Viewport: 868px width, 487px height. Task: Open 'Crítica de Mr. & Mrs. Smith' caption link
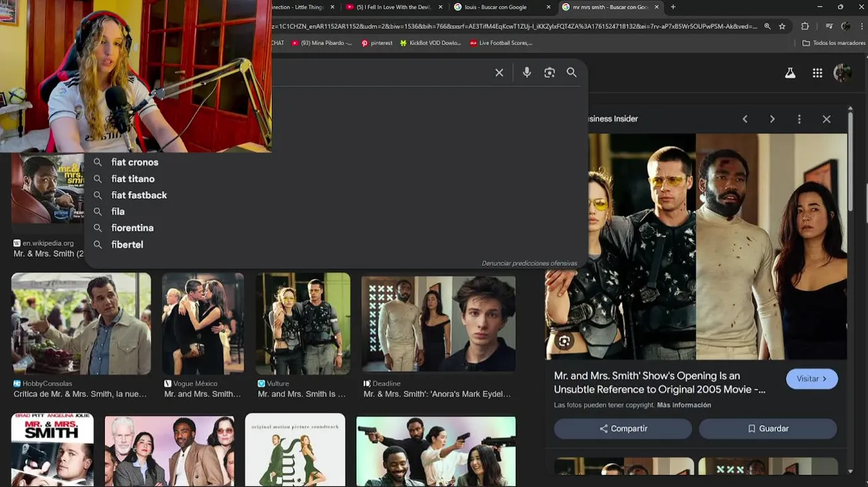[80, 394]
